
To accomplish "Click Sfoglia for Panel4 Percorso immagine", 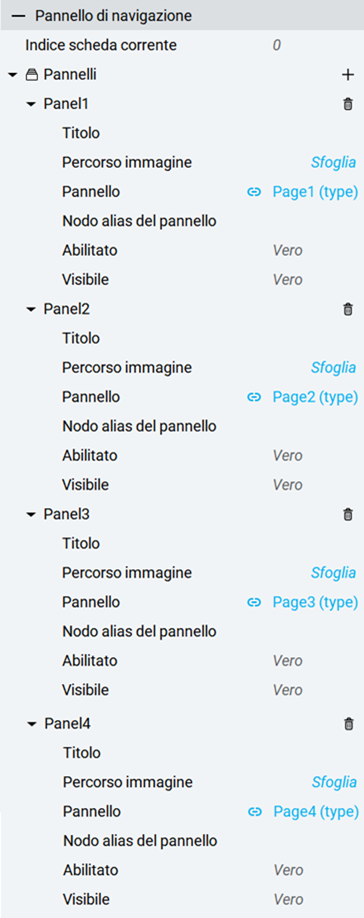I will pos(335,782).
